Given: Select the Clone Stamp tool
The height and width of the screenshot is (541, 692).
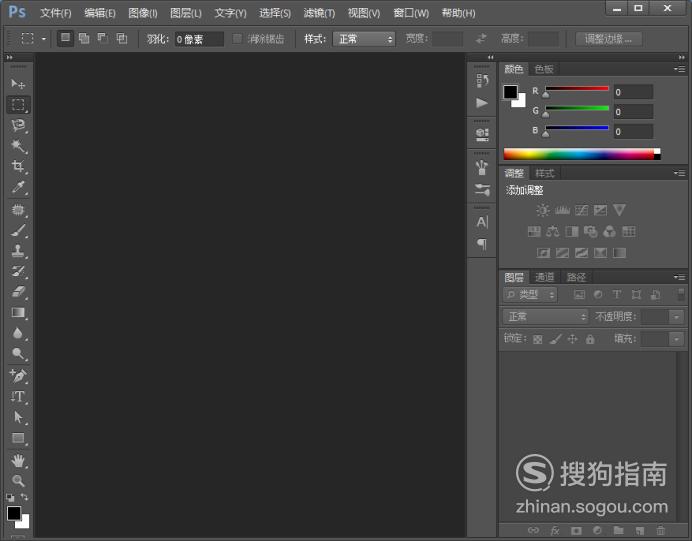Looking at the screenshot, I should click(18, 251).
